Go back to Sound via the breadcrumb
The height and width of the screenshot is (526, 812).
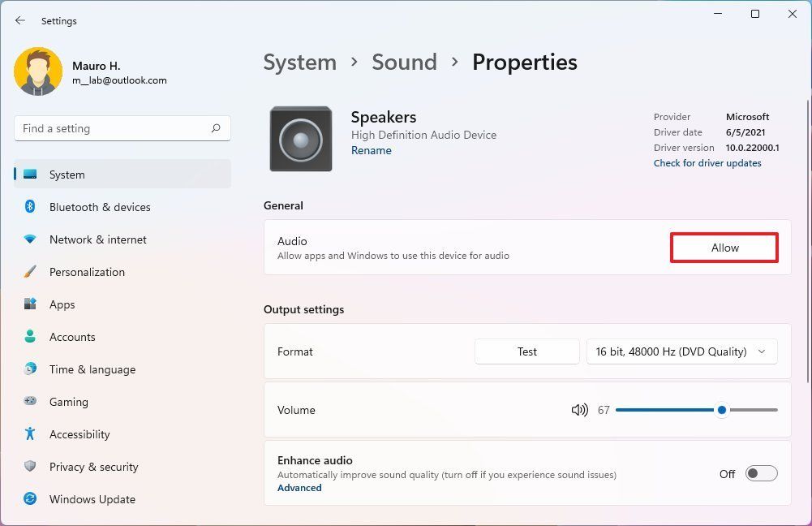[404, 62]
